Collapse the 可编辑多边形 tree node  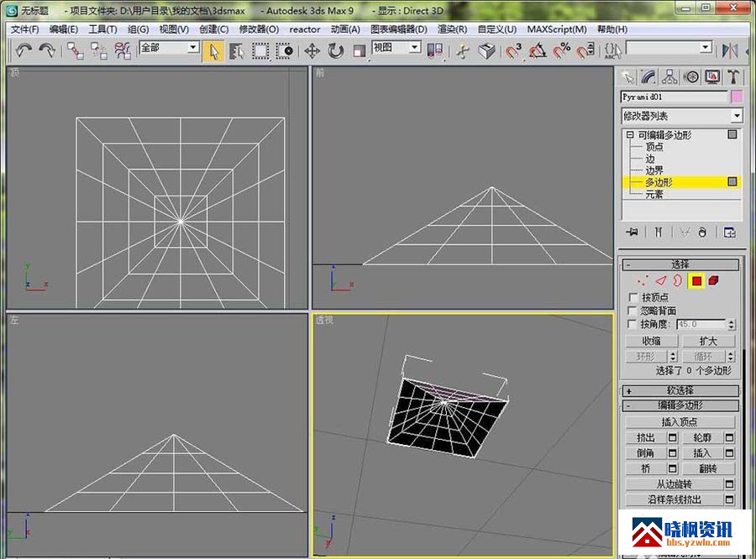pos(630,135)
